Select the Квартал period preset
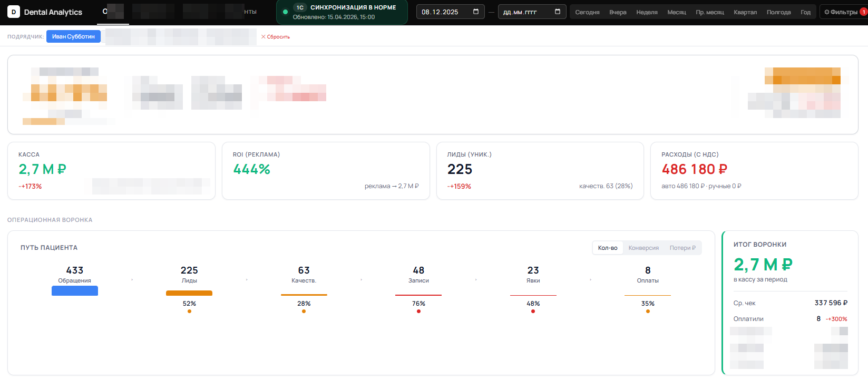The height and width of the screenshot is (379, 868). tap(745, 12)
